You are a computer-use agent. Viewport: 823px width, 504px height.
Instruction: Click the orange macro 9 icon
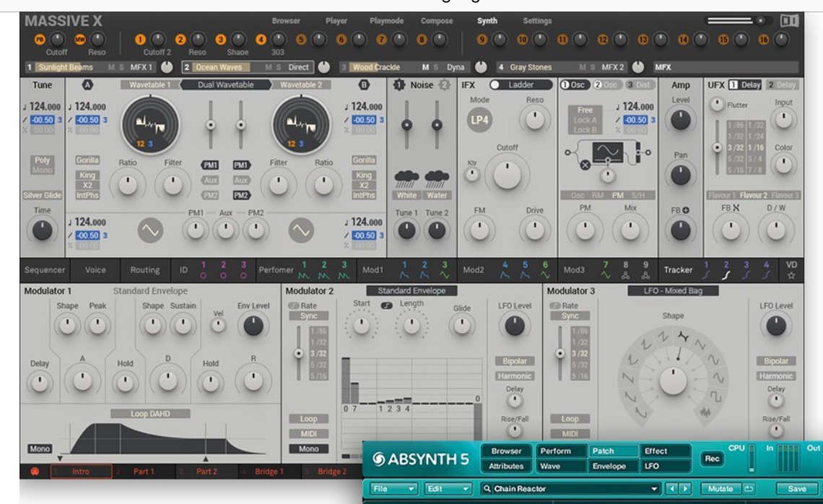[x=482, y=40]
